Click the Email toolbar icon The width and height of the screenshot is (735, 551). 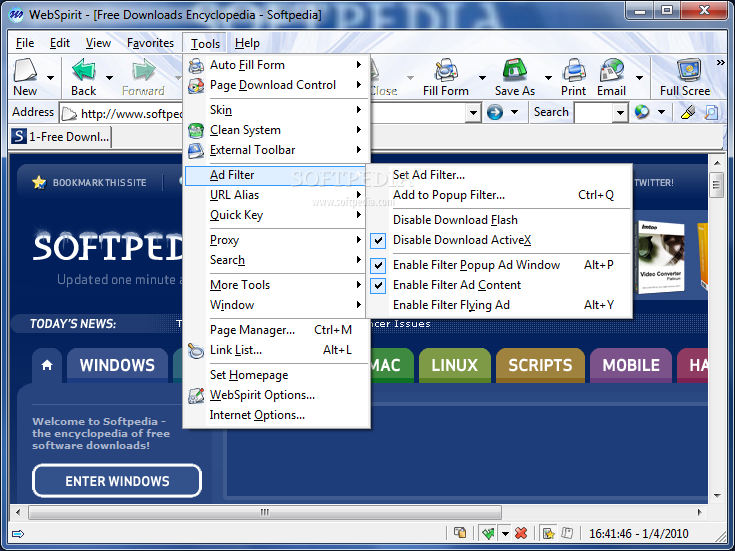pyautogui.click(x=611, y=70)
